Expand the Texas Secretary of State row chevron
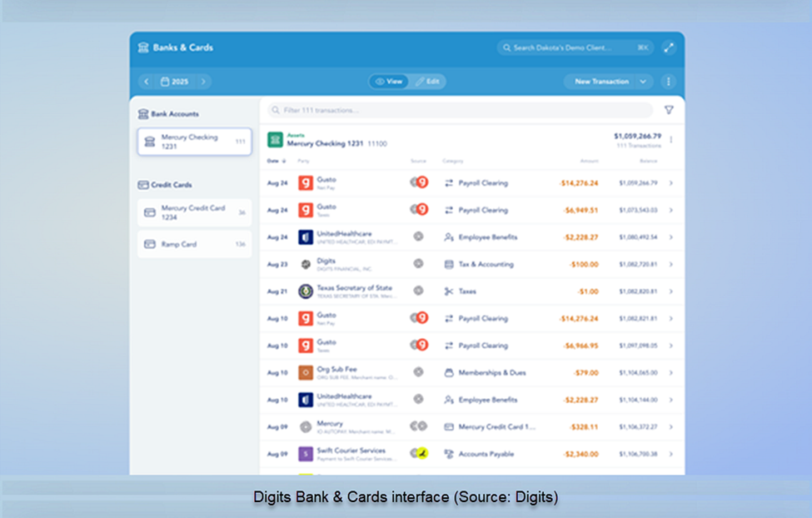This screenshot has height=518, width=812. 670,291
